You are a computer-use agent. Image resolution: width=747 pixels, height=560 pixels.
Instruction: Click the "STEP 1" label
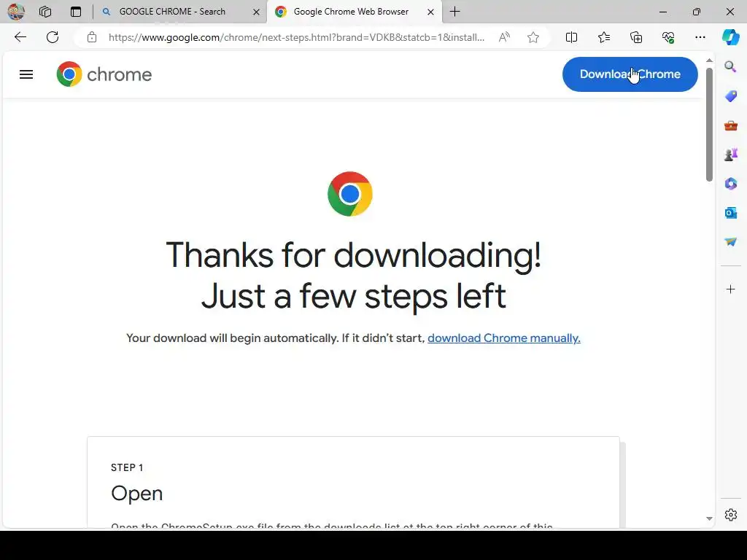(x=127, y=467)
